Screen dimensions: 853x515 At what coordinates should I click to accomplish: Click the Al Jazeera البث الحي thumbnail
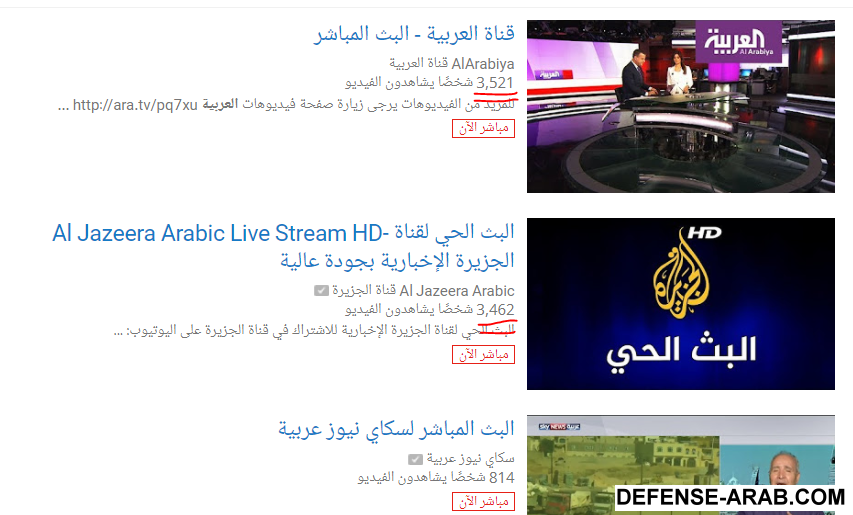[x=681, y=304]
